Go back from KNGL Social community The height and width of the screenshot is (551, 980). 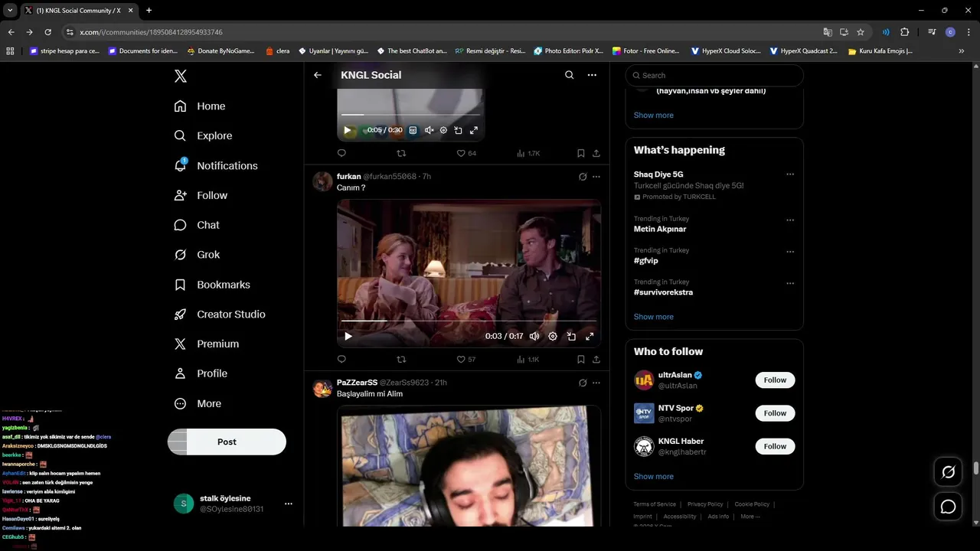[x=318, y=75]
